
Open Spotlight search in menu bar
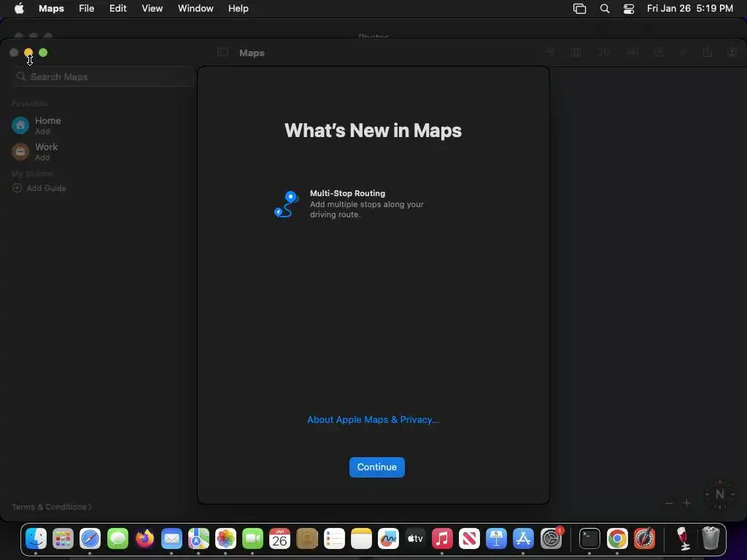point(605,9)
